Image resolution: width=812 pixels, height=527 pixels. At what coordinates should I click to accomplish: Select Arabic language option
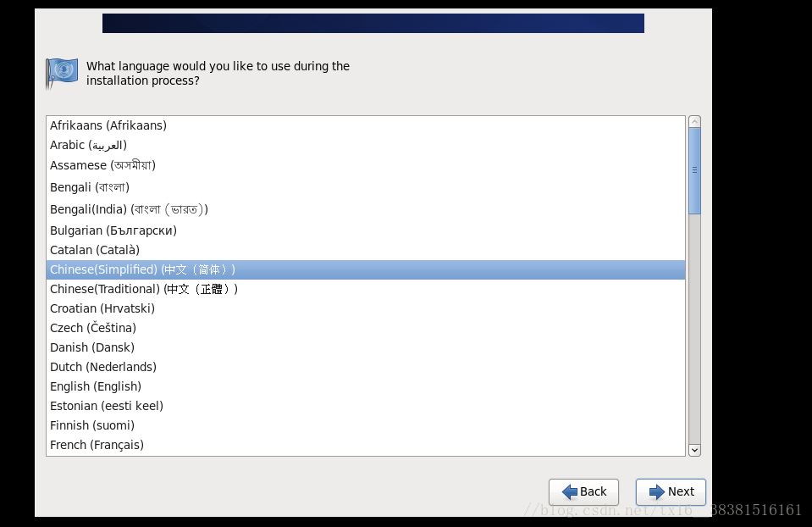(366, 145)
